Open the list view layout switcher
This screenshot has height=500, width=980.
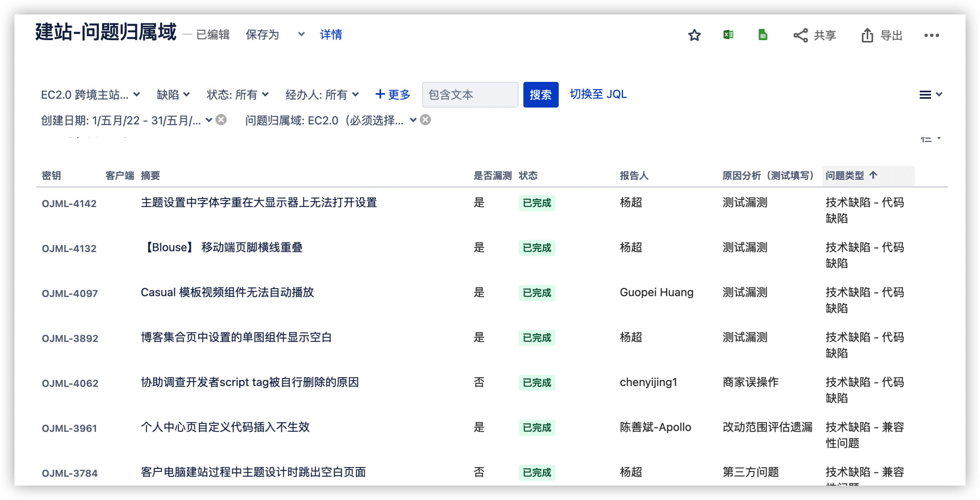(930, 95)
